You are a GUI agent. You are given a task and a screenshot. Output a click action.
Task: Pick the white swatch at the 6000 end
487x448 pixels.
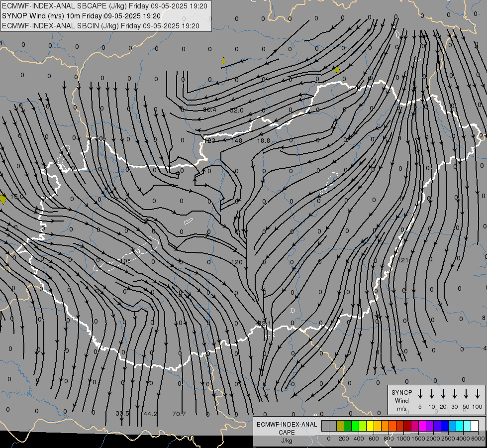click(x=474, y=426)
